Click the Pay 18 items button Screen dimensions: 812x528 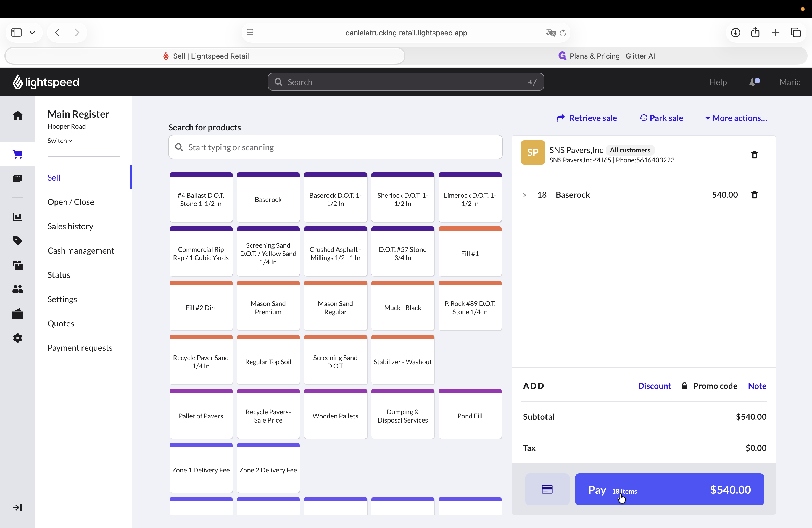coord(669,489)
